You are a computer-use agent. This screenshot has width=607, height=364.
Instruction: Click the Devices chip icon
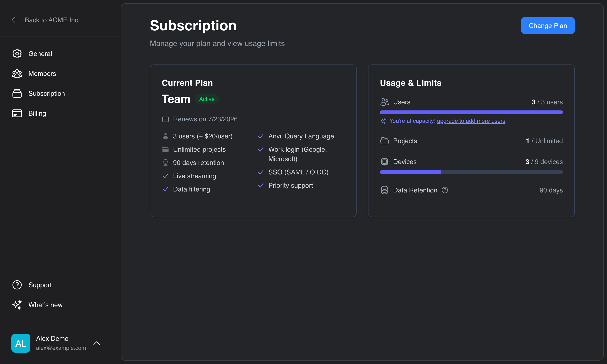click(384, 162)
